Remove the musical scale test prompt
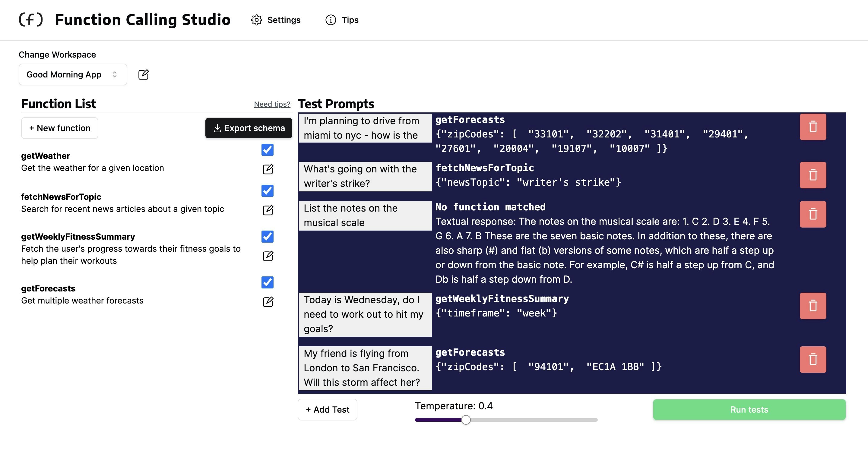Viewport: 868px width, 472px height. pos(813,214)
